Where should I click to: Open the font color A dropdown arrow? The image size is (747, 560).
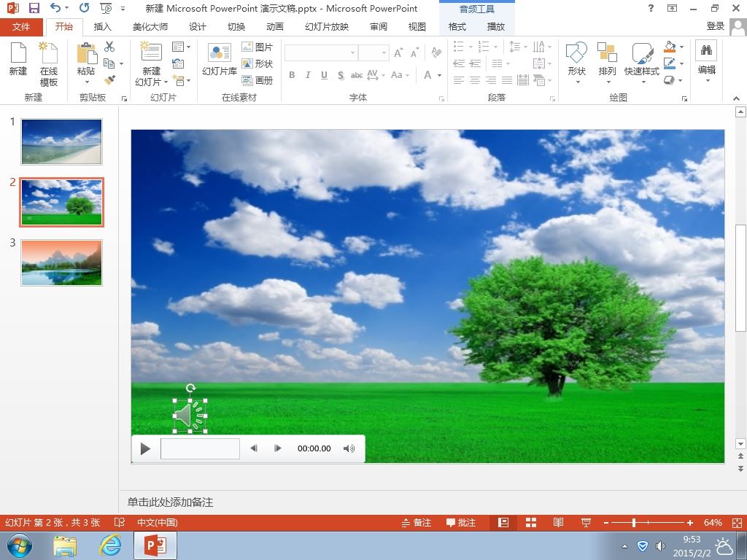tap(439, 75)
